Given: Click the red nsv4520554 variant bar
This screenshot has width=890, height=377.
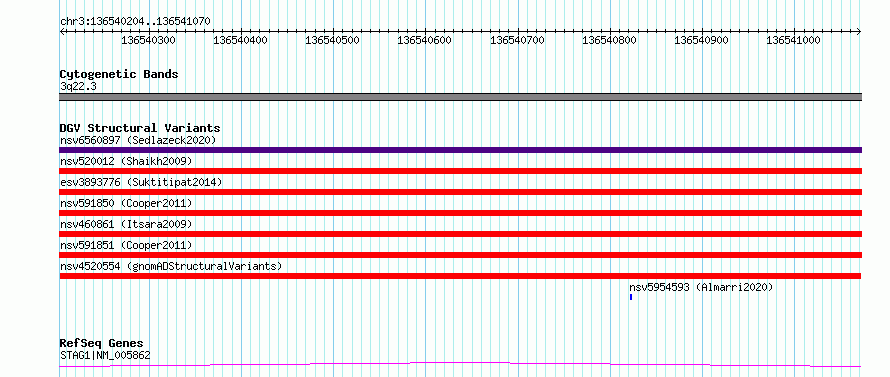Looking at the screenshot, I should point(460,276).
